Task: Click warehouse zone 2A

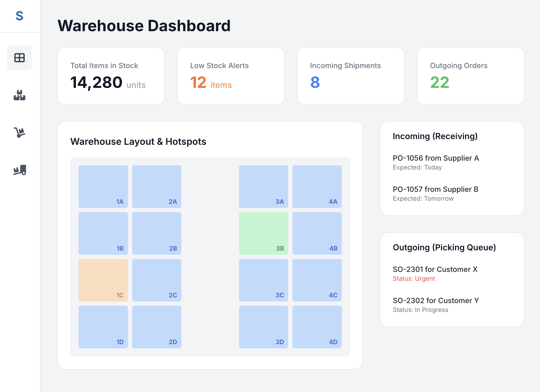Action: 156,186
